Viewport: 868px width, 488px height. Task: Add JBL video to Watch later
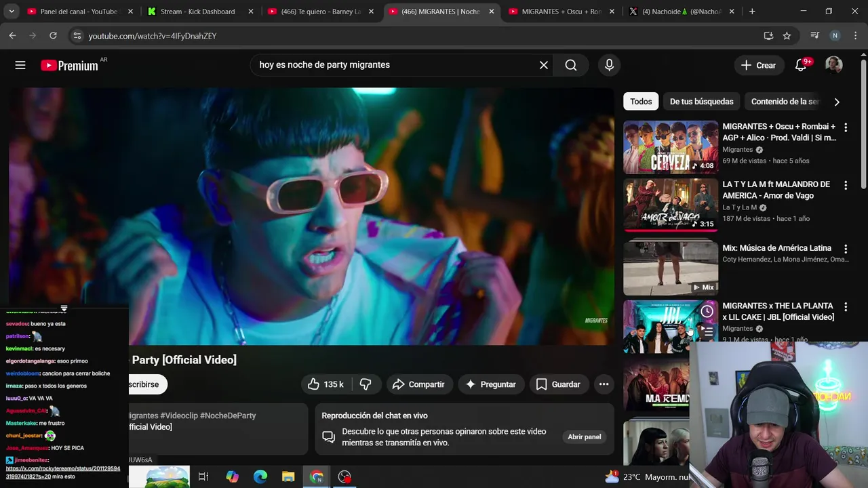point(707,311)
